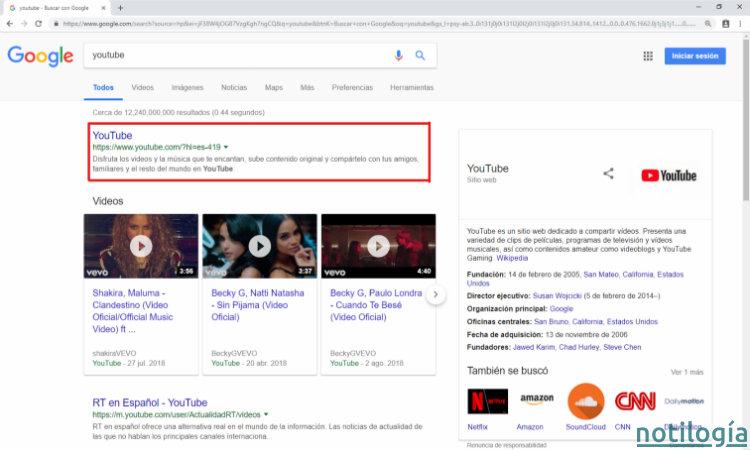Click the zoom icon in address bar
The width and height of the screenshot is (750, 450).
pyautogui.click(x=707, y=23)
